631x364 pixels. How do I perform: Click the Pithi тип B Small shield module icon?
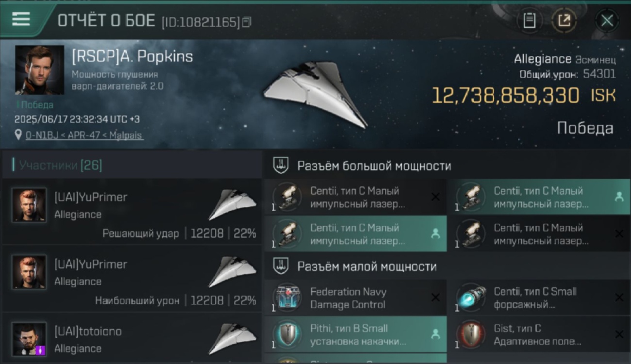pyautogui.click(x=287, y=335)
